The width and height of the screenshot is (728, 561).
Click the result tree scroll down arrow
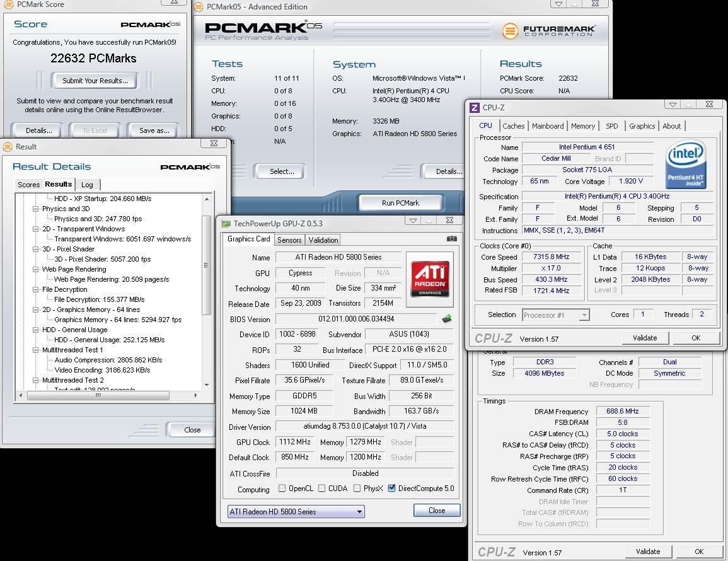207,385
